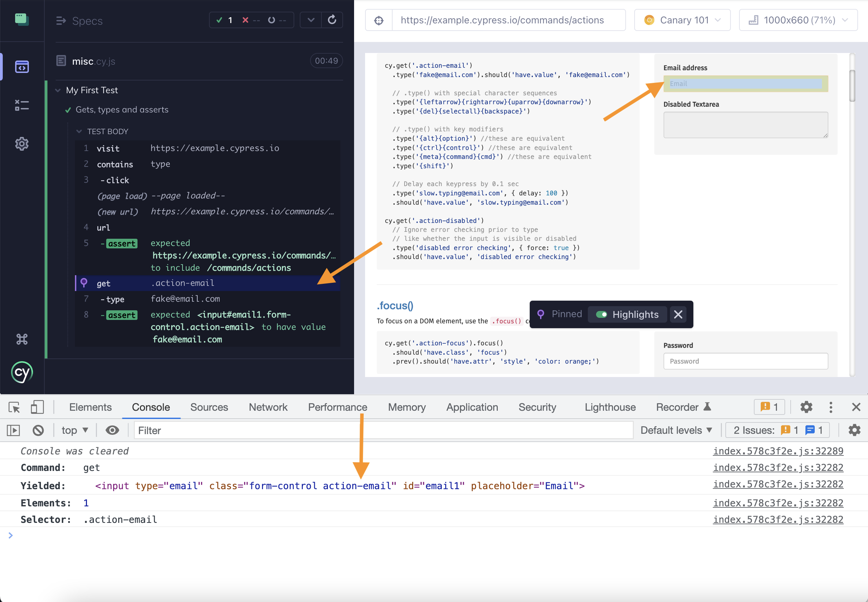Restart all tests with the reload icon
Image resolution: width=868 pixels, height=602 pixels.
pyautogui.click(x=332, y=20)
